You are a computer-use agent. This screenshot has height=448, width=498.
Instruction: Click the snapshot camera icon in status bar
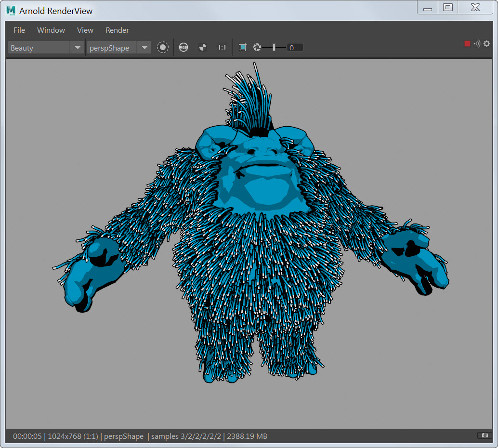tap(485, 435)
